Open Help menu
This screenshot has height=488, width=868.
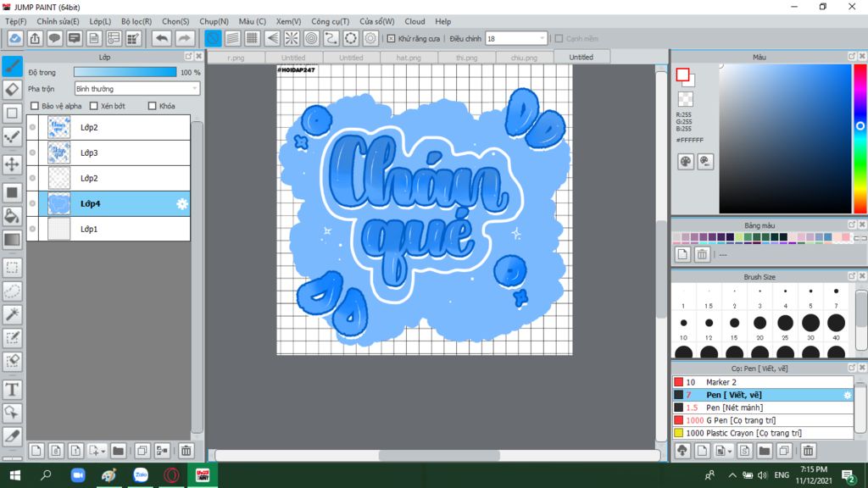442,21
